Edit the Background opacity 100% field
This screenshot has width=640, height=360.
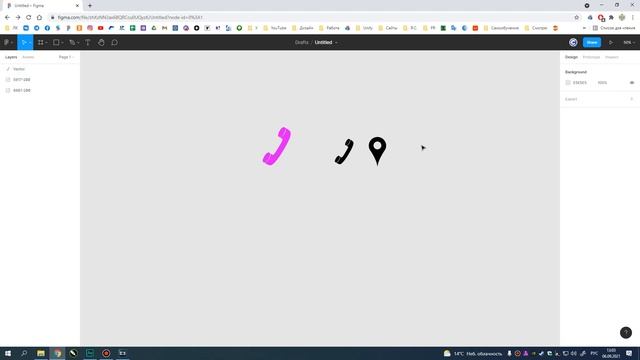(602, 82)
